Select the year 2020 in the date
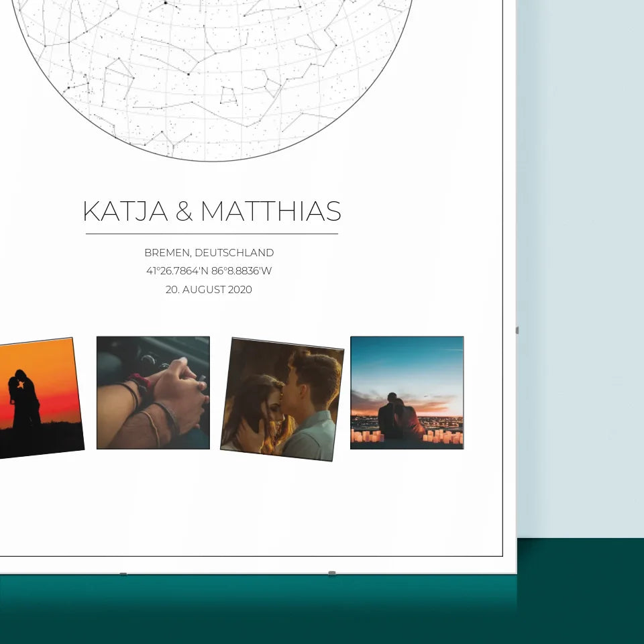Image resolution: width=644 pixels, height=644 pixels. [x=240, y=290]
